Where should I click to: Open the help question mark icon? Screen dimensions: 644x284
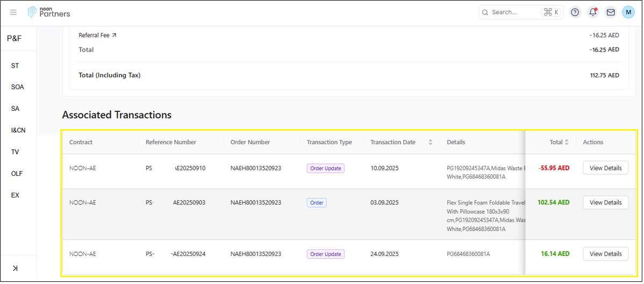click(x=575, y=12)
